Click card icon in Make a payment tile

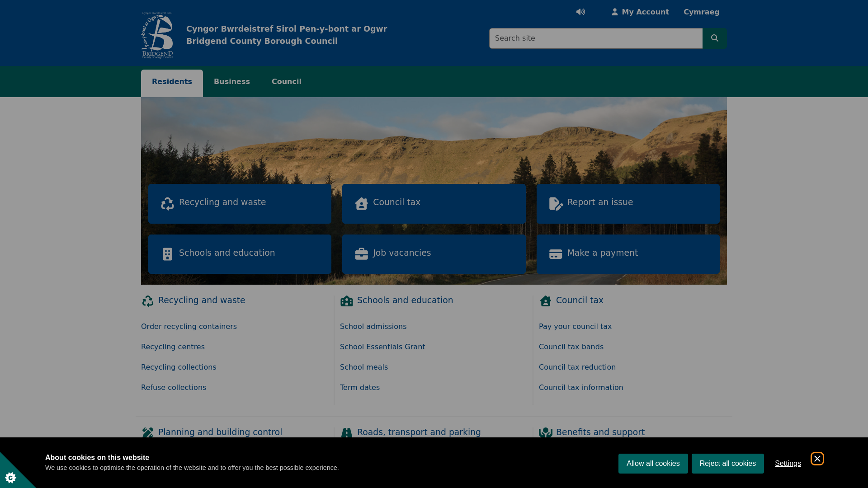coord(556,254)
